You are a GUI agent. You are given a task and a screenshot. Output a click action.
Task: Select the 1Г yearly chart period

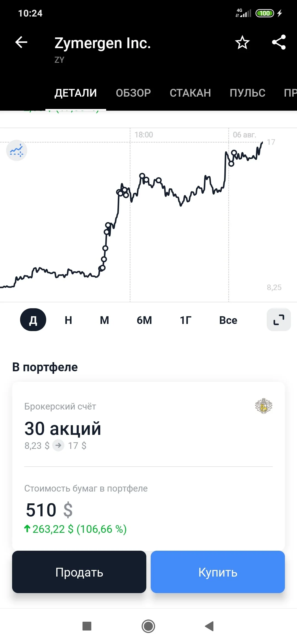click(186, 320)
